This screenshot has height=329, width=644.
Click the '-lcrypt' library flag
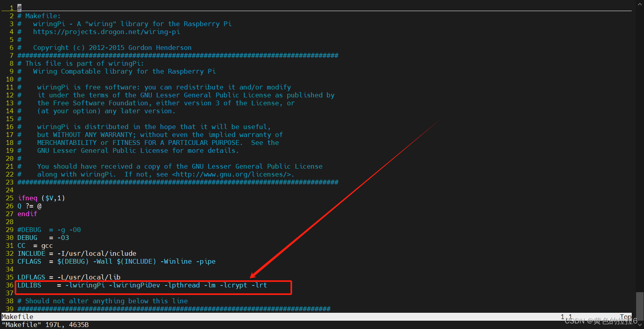233,285
